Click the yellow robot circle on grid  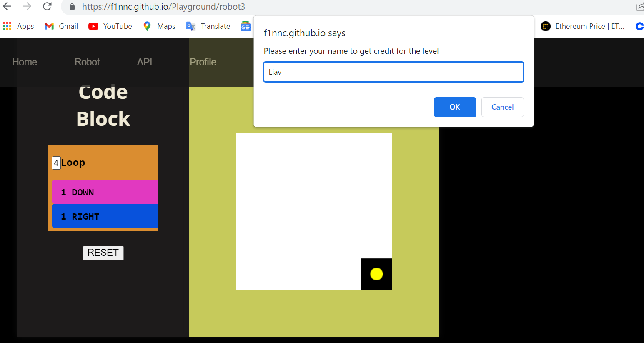tap(376, 274)
